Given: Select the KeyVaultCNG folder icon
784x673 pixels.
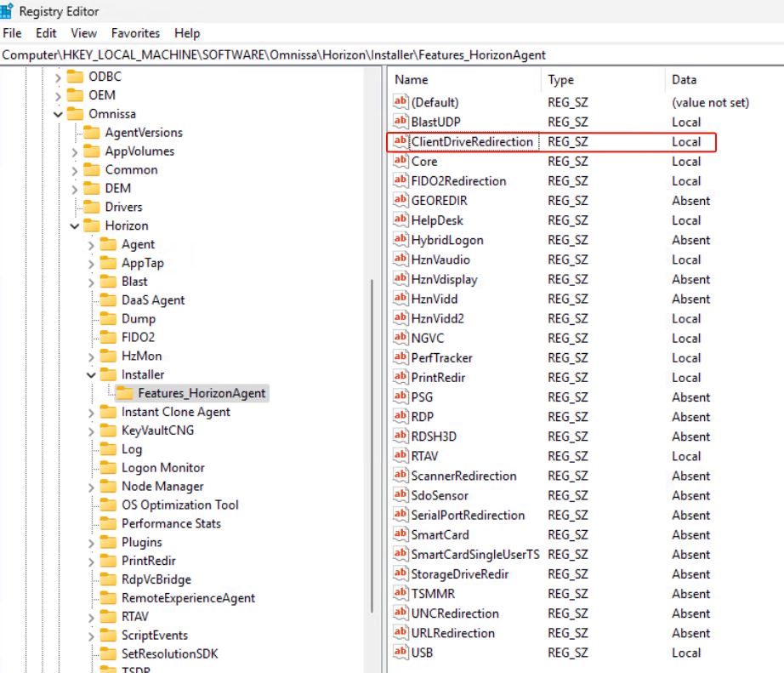Looking at the screenshot, I should 108,431.
